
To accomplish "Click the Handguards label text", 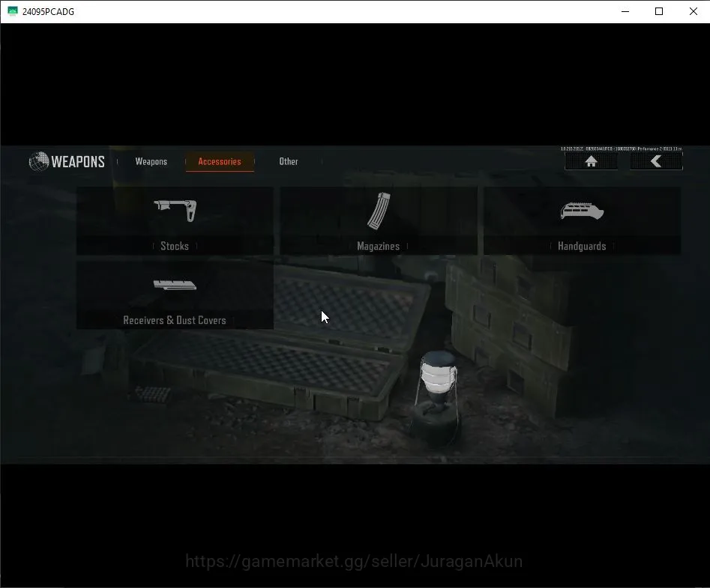I will click(582, 246).
